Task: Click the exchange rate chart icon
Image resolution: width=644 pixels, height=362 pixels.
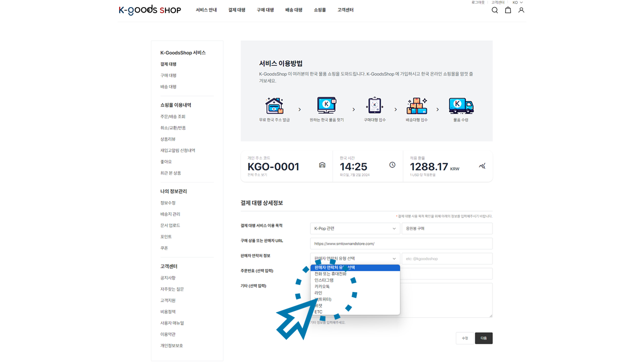Action: [482, 166]
